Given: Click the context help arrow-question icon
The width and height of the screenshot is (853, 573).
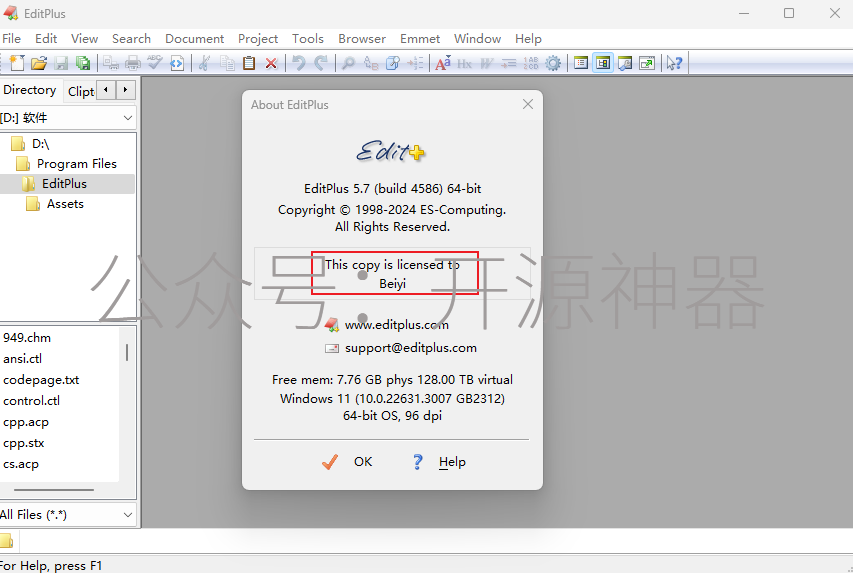Looking at the screenshot, I should pos(675,63).
